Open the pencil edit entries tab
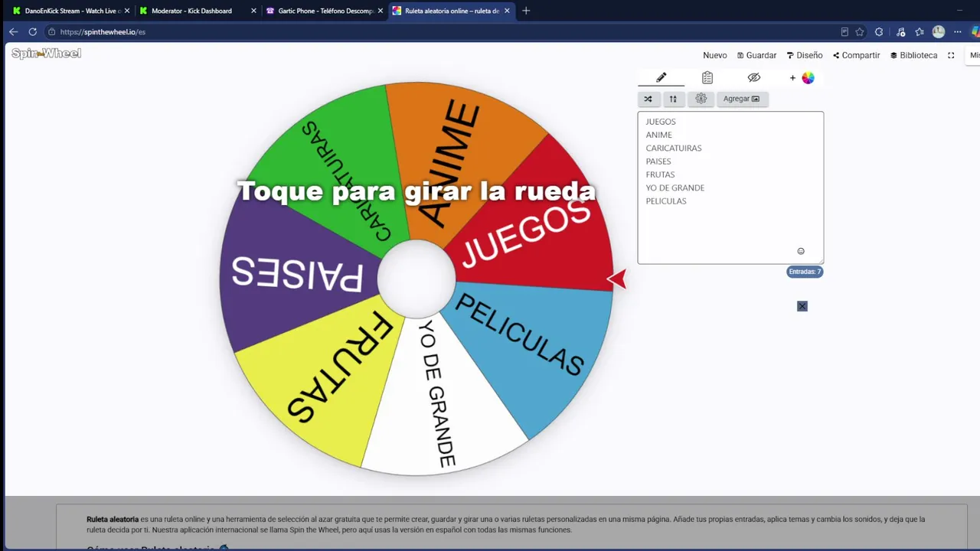The height and width of the screenshot is (551, 980). (x=661, y=77)
